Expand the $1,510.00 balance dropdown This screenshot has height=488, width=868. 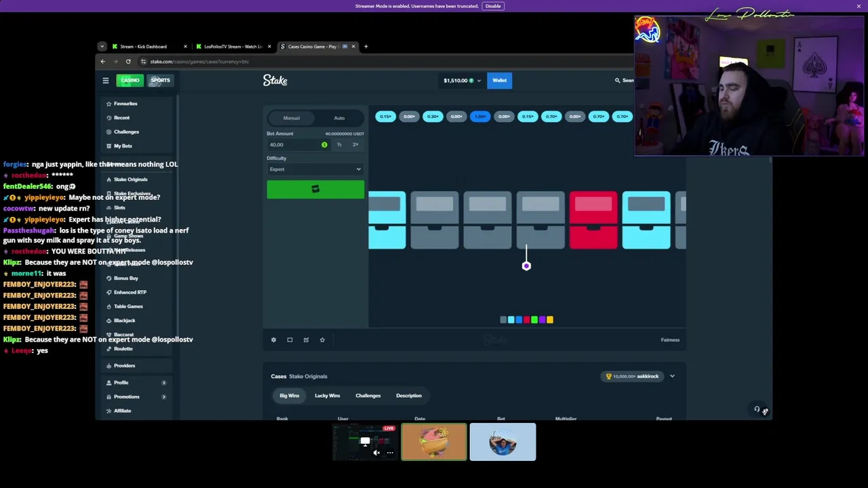pos(462,81)
